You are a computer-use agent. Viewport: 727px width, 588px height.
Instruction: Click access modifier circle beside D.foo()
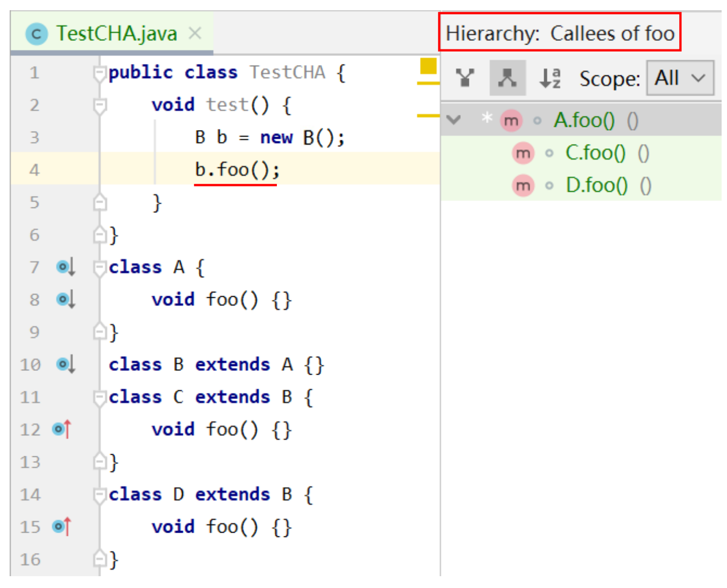point(549,186)
